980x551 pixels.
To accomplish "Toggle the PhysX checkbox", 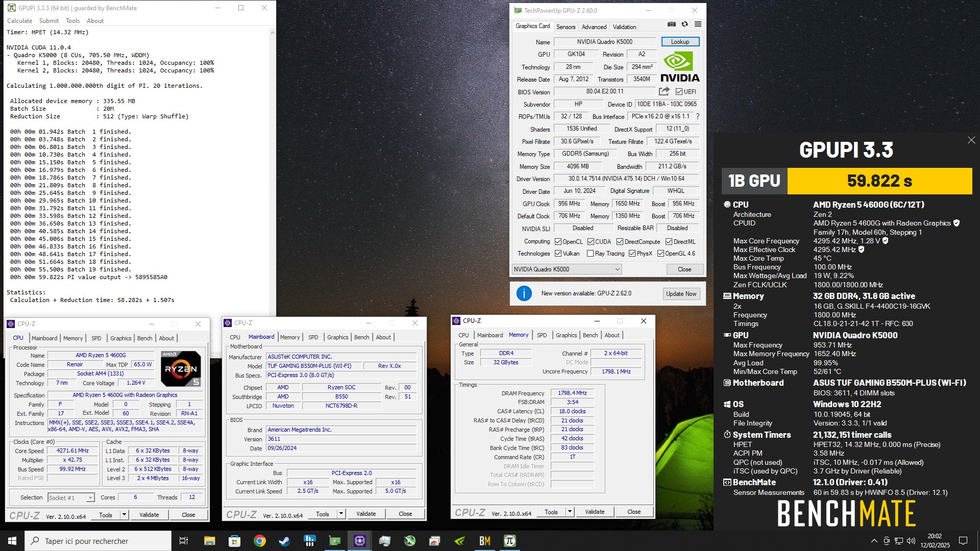I will click(x=632, y=254).
